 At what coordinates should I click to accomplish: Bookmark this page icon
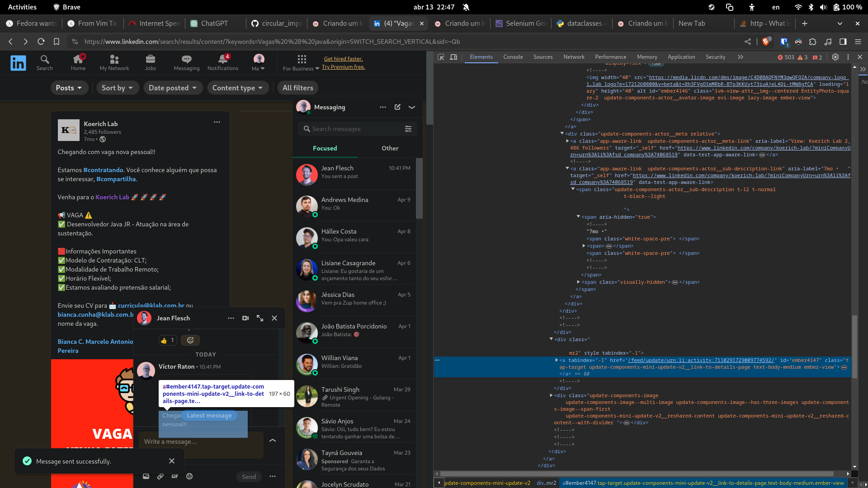pos(57,42)
